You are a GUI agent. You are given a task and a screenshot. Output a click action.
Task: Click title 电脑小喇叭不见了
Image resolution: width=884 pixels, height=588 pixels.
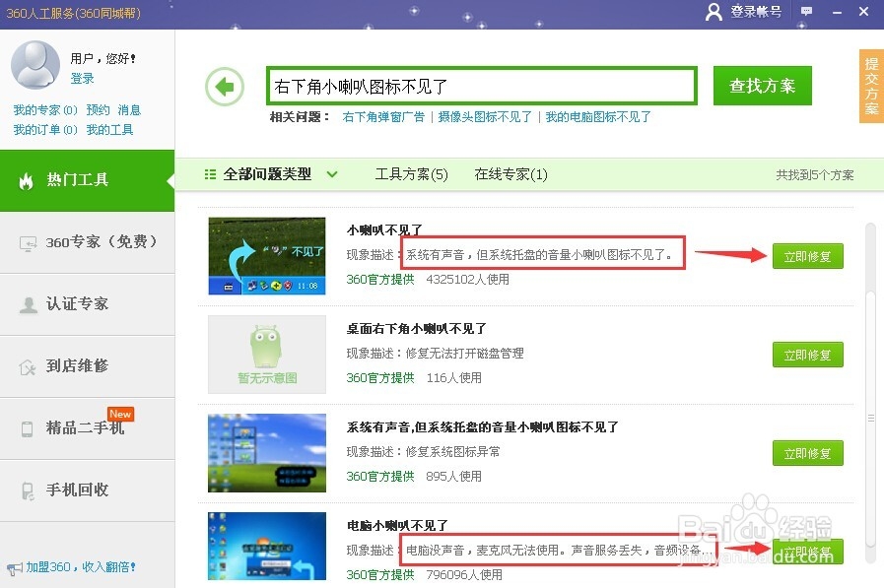pyautogui.click(x=397, y=526)
